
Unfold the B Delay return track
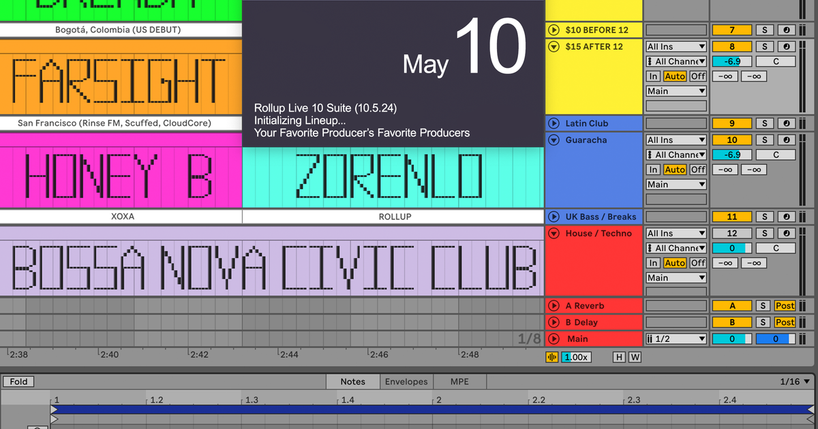[554, 322]
